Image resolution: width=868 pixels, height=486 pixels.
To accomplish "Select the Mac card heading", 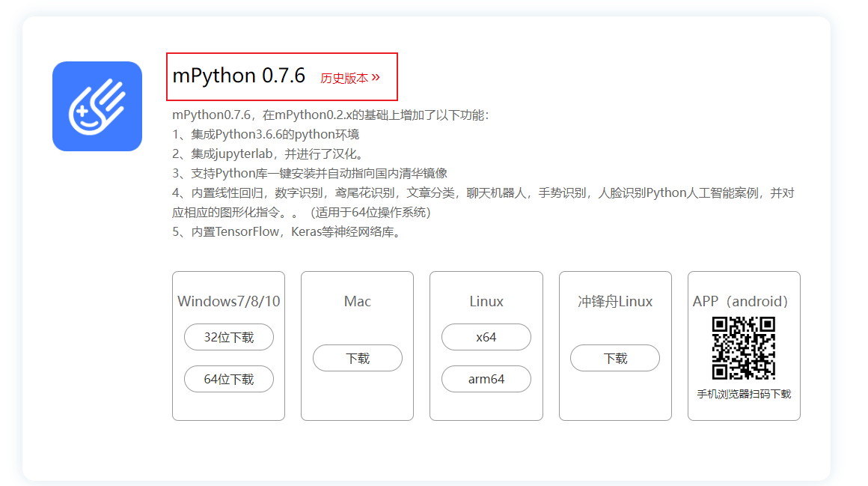I will 358,301.
